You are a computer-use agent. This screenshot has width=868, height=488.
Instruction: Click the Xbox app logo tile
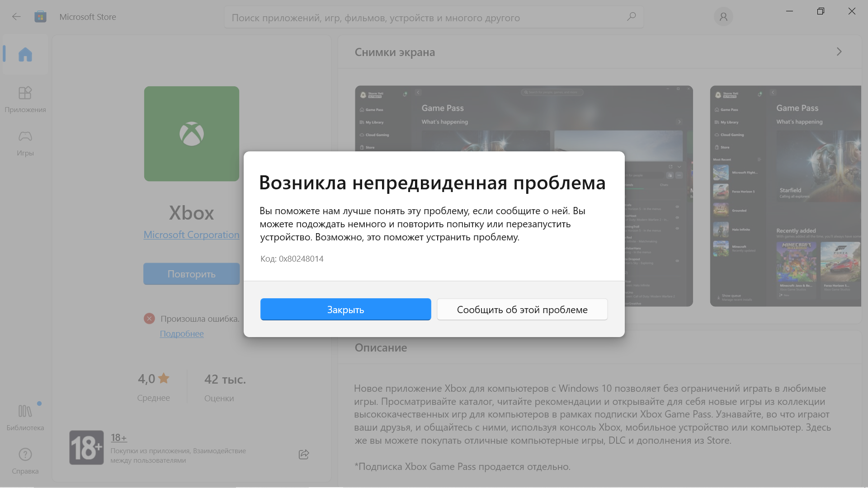[x=192, y=134]
